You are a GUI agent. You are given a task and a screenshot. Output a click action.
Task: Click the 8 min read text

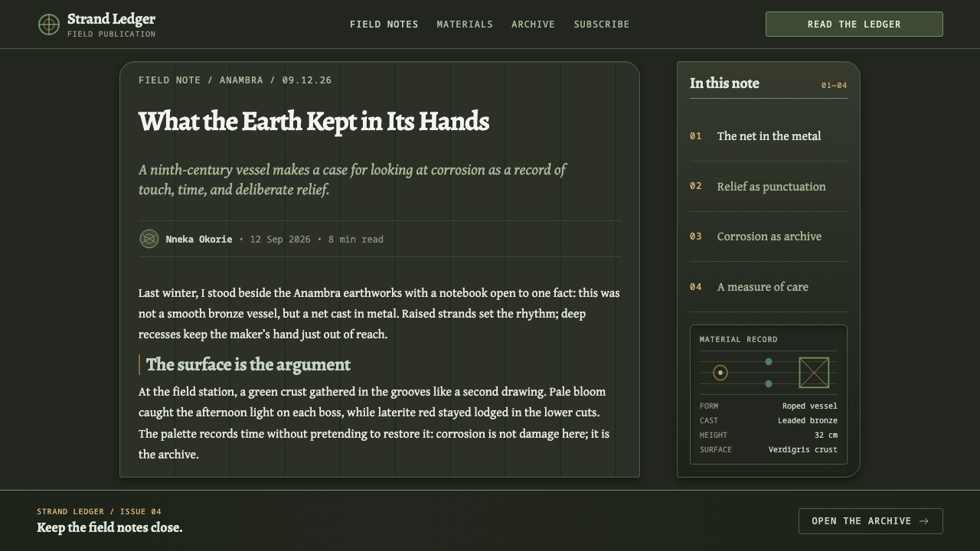356,240
